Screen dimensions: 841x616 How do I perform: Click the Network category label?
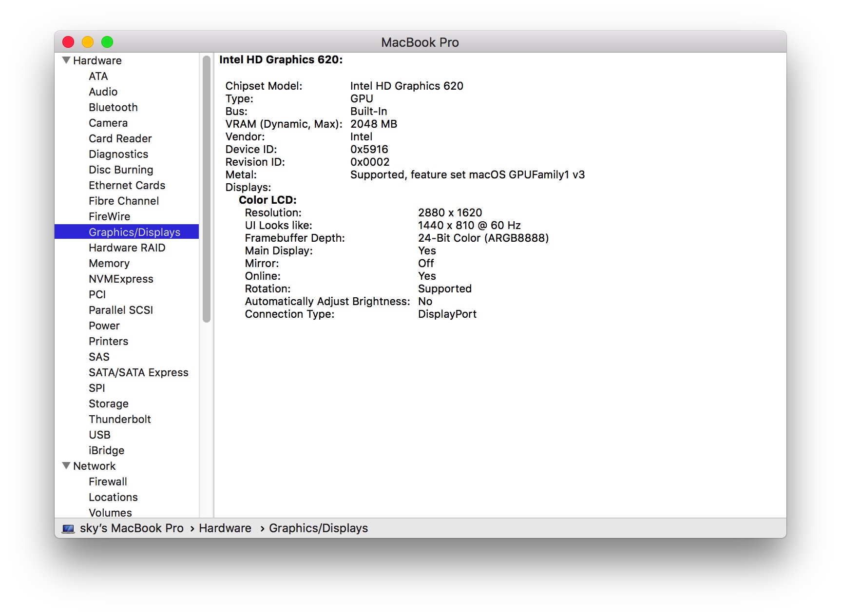click(x=94, y=466)
